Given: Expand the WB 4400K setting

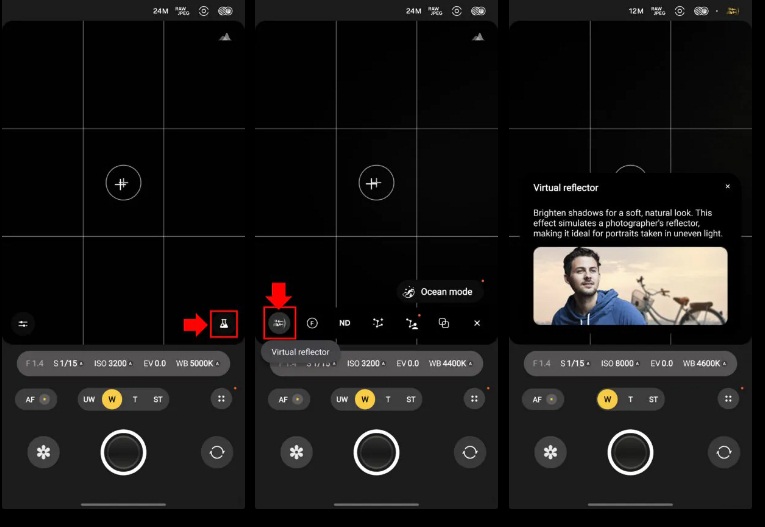Looking at the screenshot, I should click(451, 363).
